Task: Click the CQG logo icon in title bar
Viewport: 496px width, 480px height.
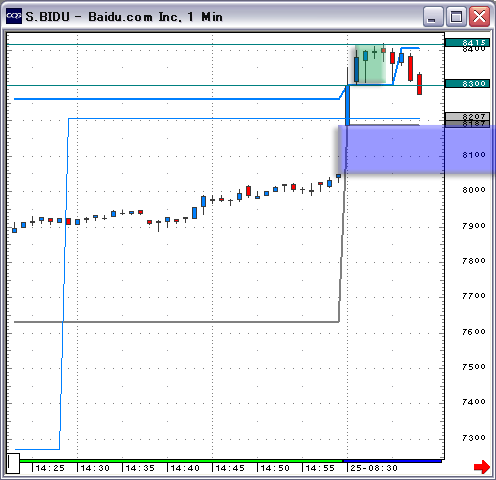Action: click(14, 16)
